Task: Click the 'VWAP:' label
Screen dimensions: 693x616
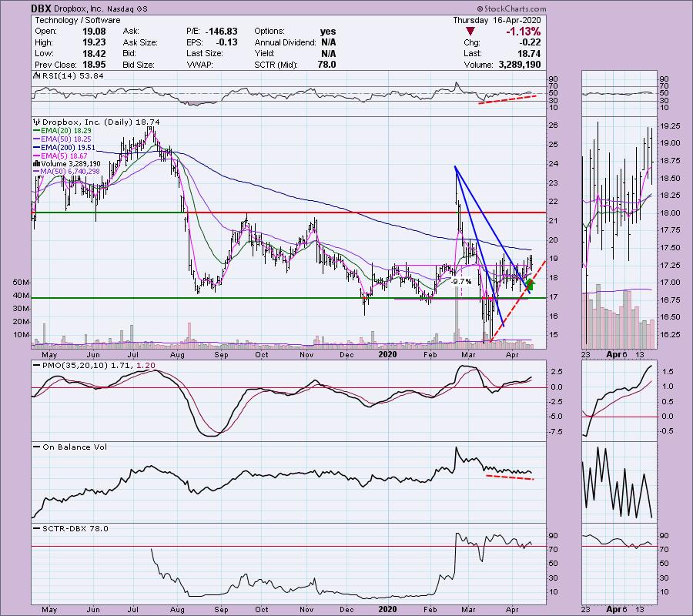Action: (x=199, y=65)
